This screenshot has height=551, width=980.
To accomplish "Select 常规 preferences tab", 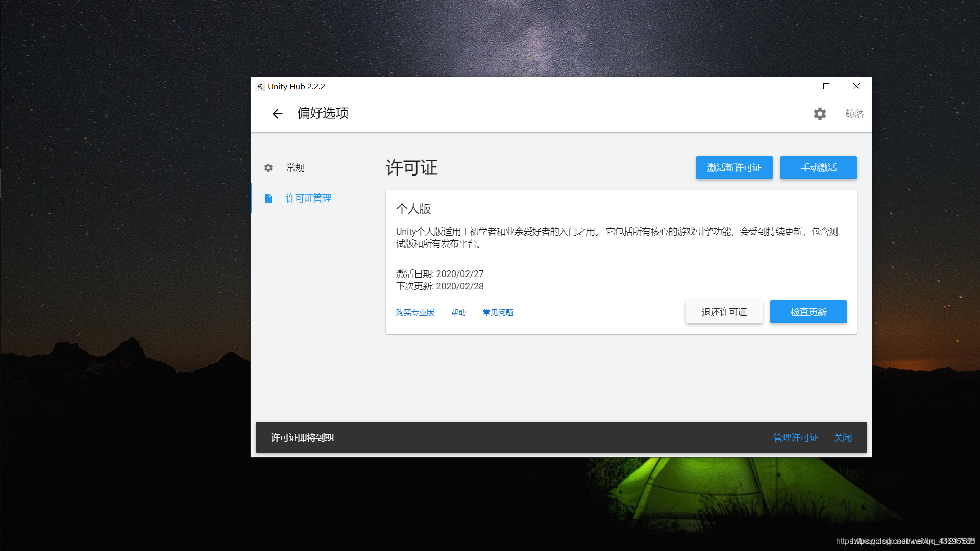I will (x=295, y=168).
